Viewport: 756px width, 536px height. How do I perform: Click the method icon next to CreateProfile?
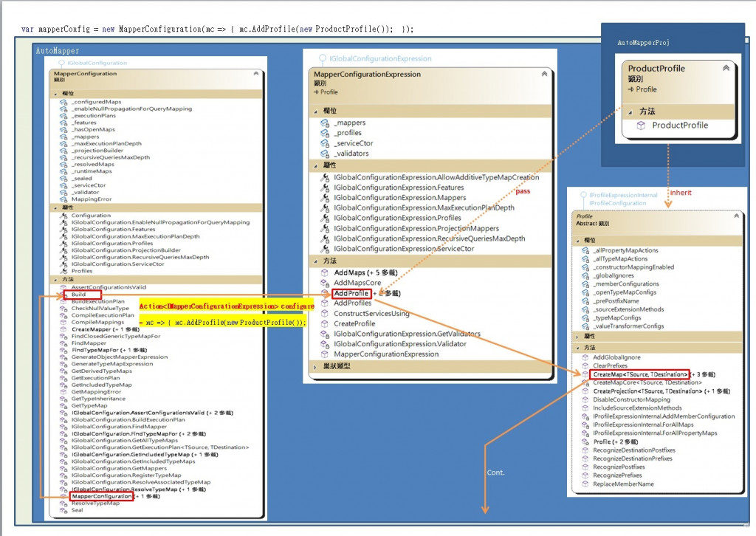click(325, 324)
